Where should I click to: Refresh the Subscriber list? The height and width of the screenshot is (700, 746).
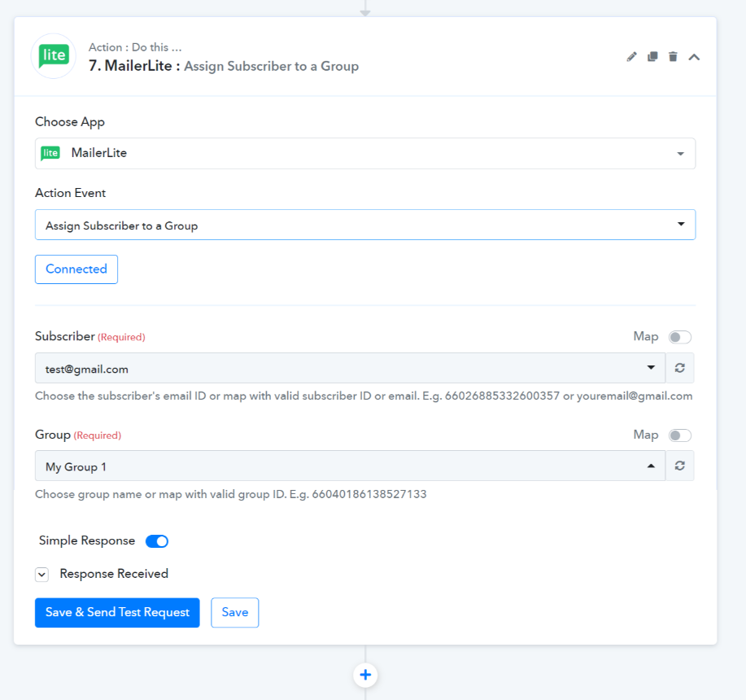tap(680, 368)
